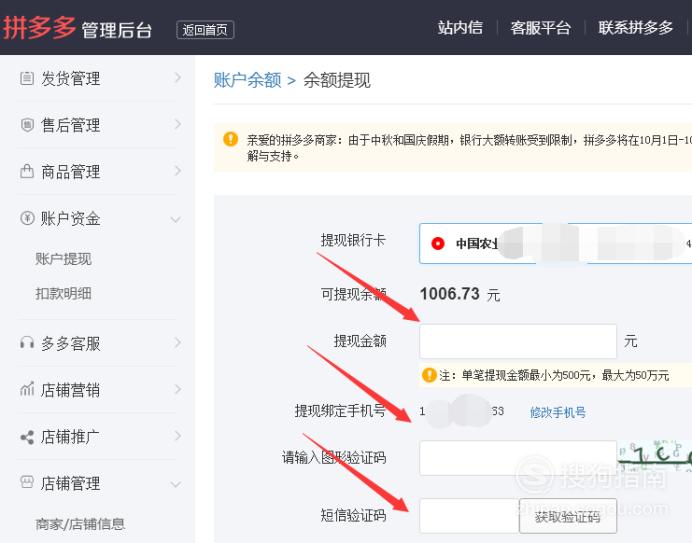
Task: Focus the 提现金额 input field
Action: pos(518,341)
